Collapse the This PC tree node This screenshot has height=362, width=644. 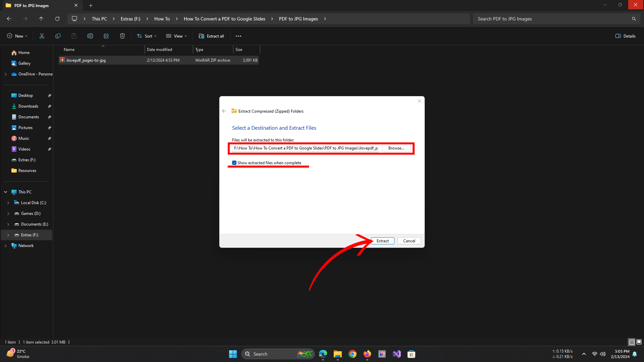click(6, 192)
